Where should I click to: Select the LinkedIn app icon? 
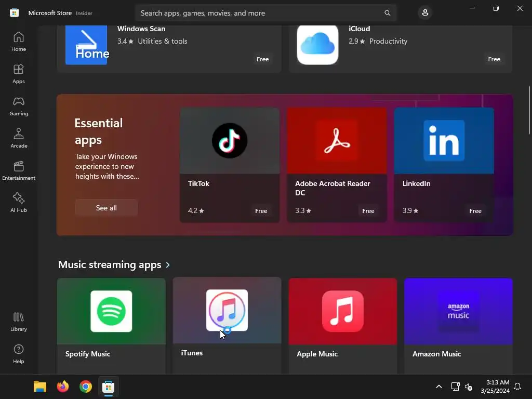tap(444, 140)
